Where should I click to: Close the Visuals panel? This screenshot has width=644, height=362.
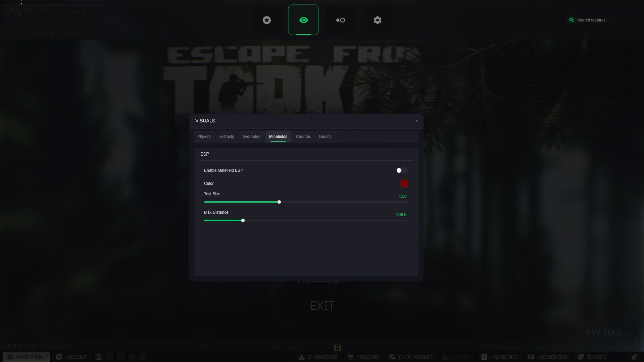point(416,121)
